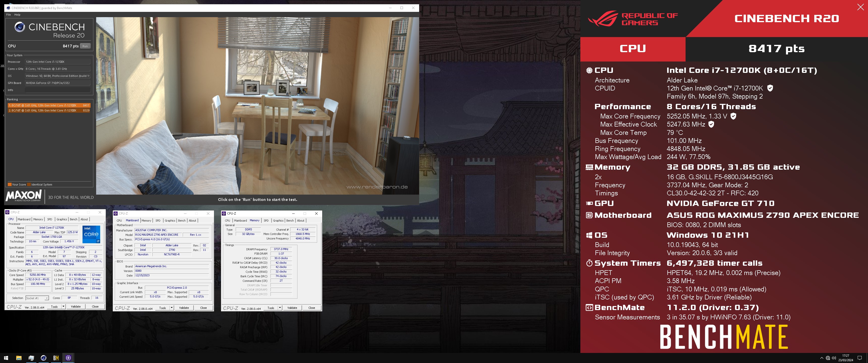Screen dimensions: 868x363
Task: Click Validate in the CPU-Z CPU window
Action: (76, 307)
